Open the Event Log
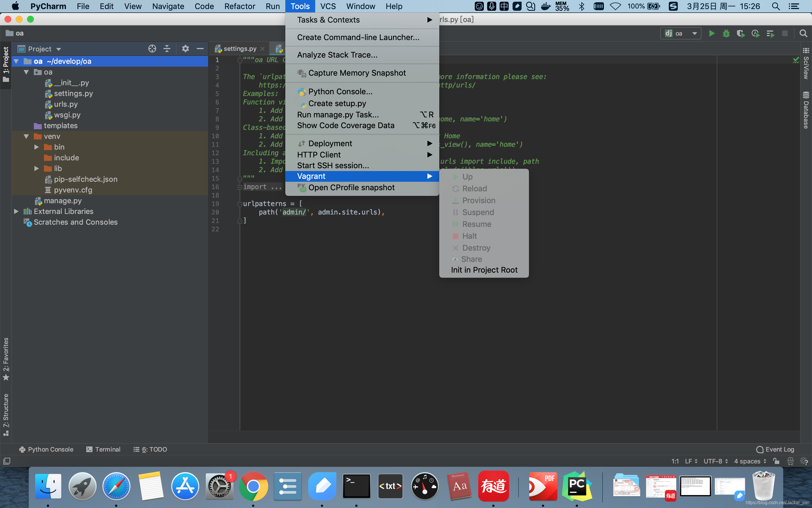 775,449
